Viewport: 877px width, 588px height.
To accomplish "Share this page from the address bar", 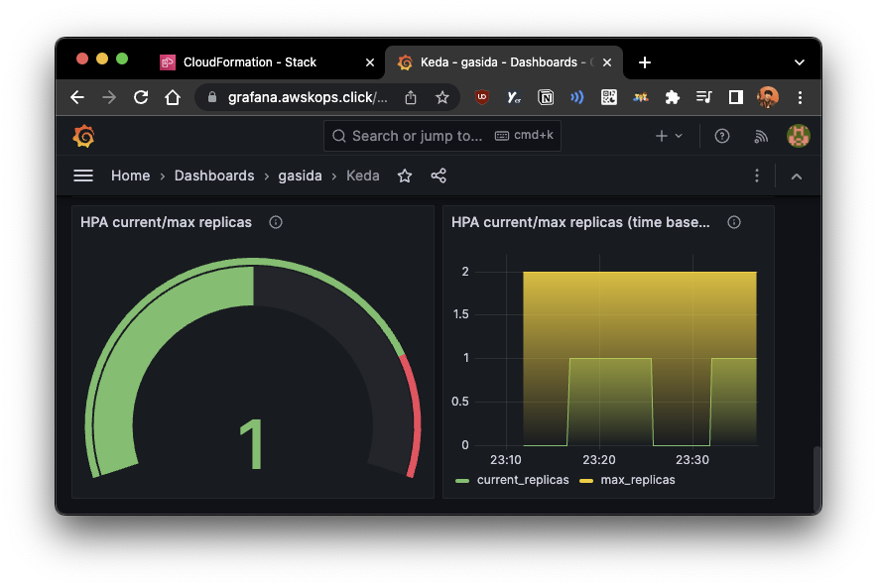I will 411,98.
